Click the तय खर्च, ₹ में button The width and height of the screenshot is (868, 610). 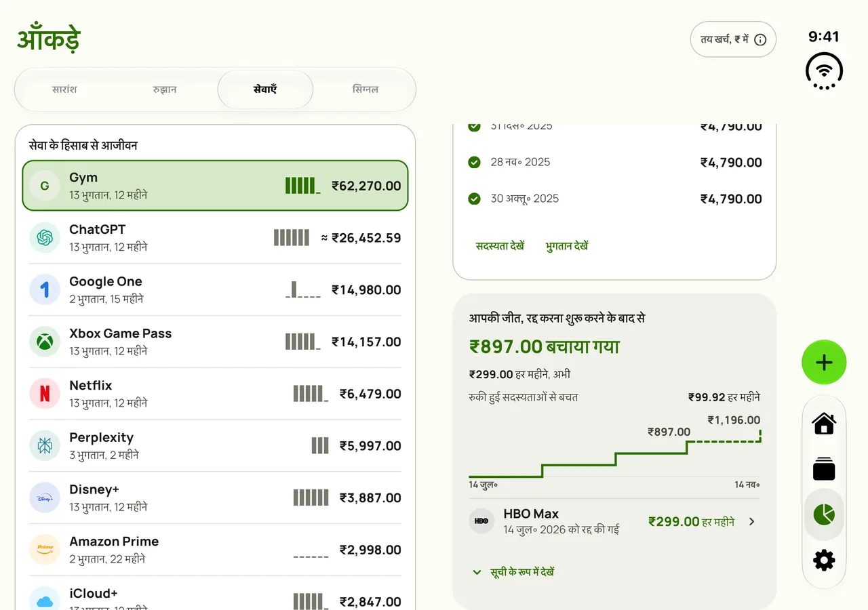pos(733,39)
